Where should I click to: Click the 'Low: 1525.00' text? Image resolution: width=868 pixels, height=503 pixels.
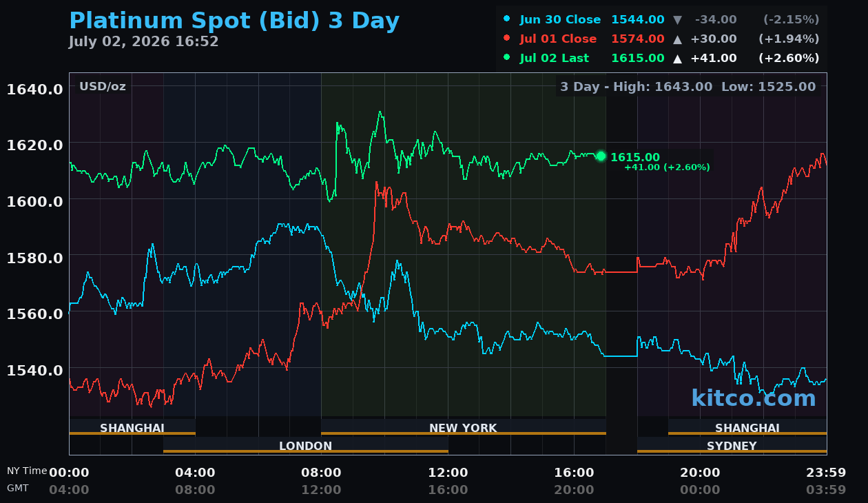(x=769, y=87)
